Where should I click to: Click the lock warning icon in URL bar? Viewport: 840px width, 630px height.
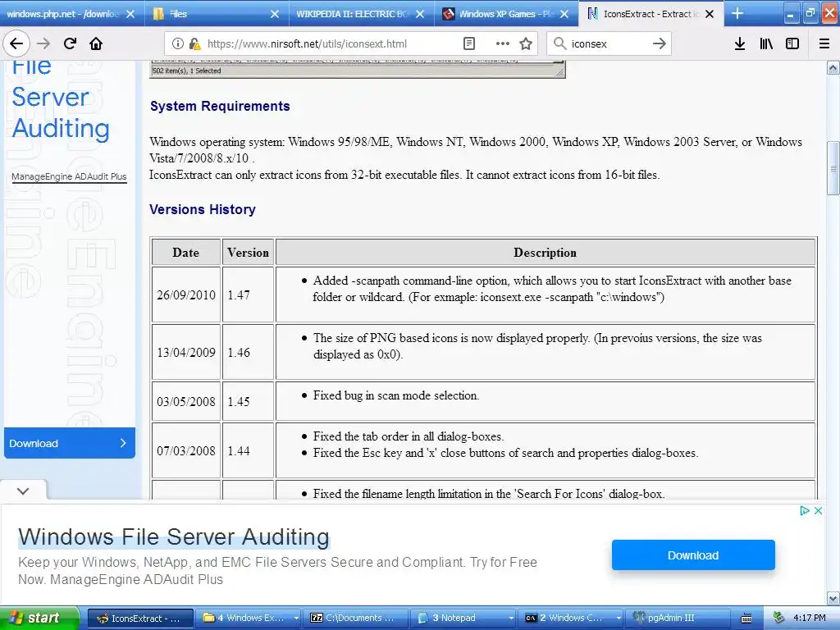(x=194, y=43)
